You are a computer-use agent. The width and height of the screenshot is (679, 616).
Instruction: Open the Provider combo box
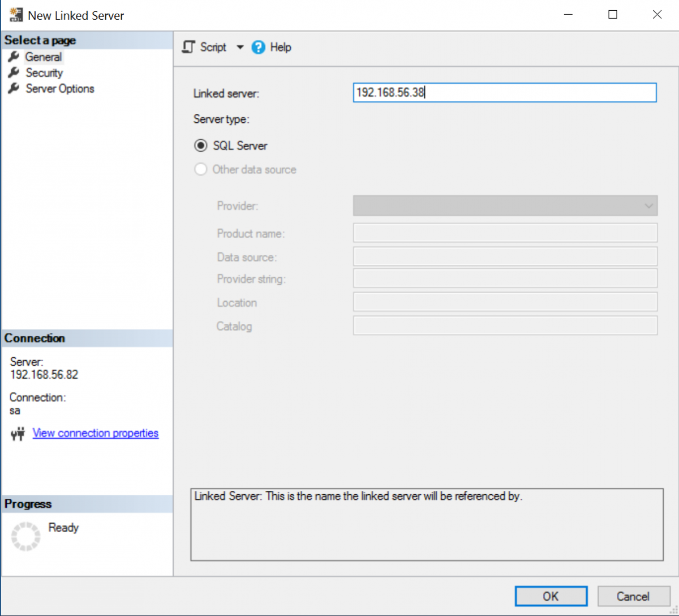pos(647,206)
